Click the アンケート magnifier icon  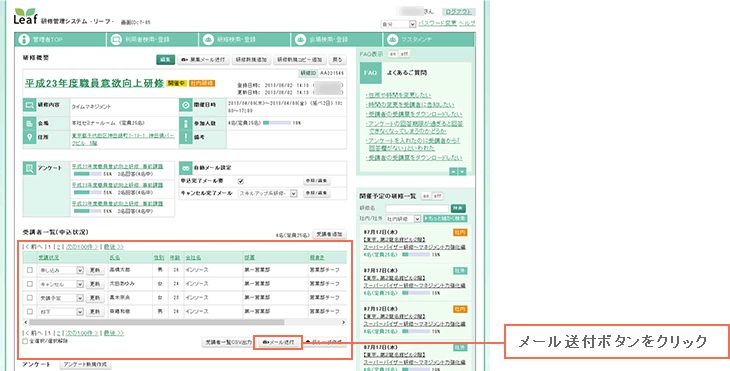(x=29, y=168)
